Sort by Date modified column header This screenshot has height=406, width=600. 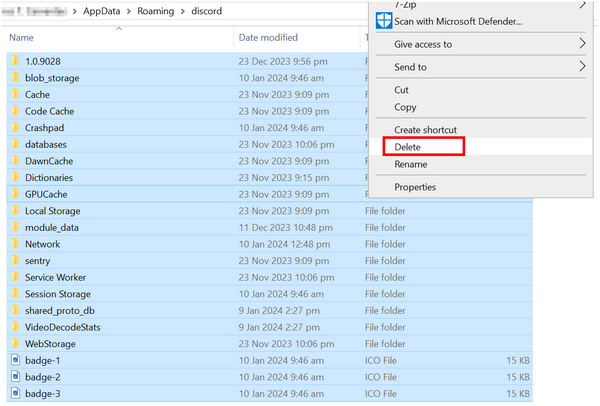point(268,38)
